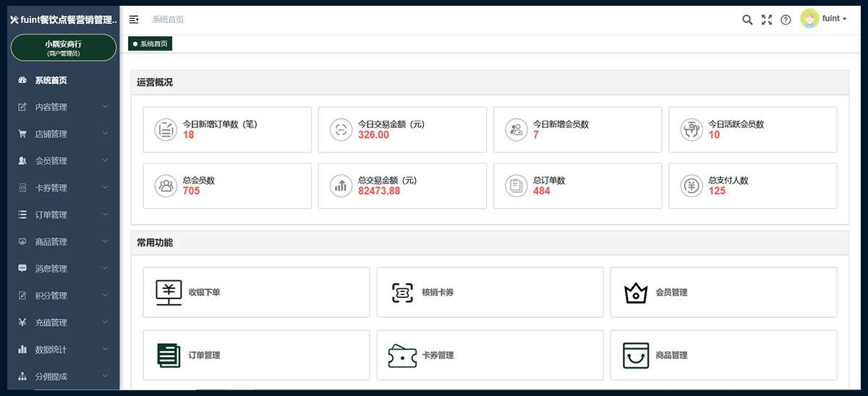Click the 总交易金额 bar chart icon
Screen dimensions: 868x396
point(340,186)
